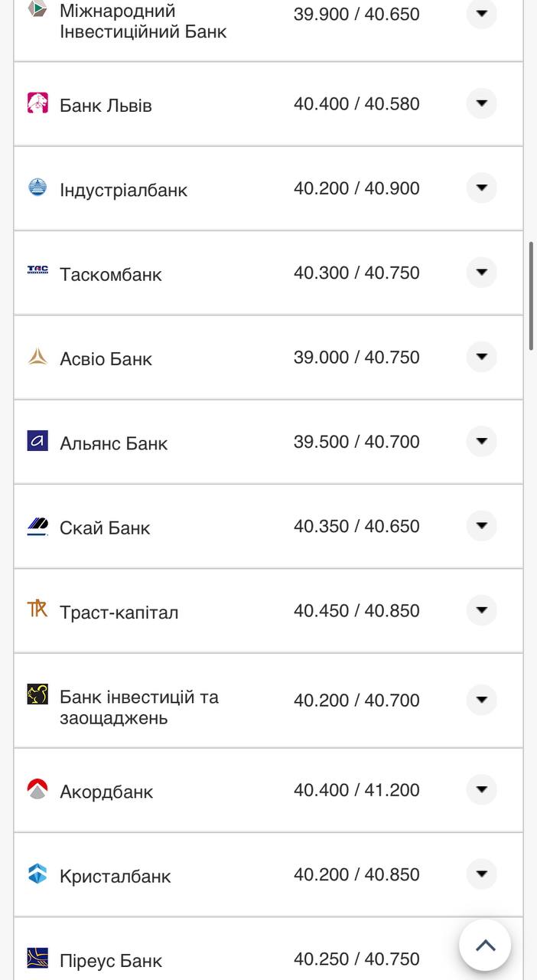Image resolution: width=537 pixels, height=980 pixels.
Task: Open details for Альянс Банк
Action: 481,441
